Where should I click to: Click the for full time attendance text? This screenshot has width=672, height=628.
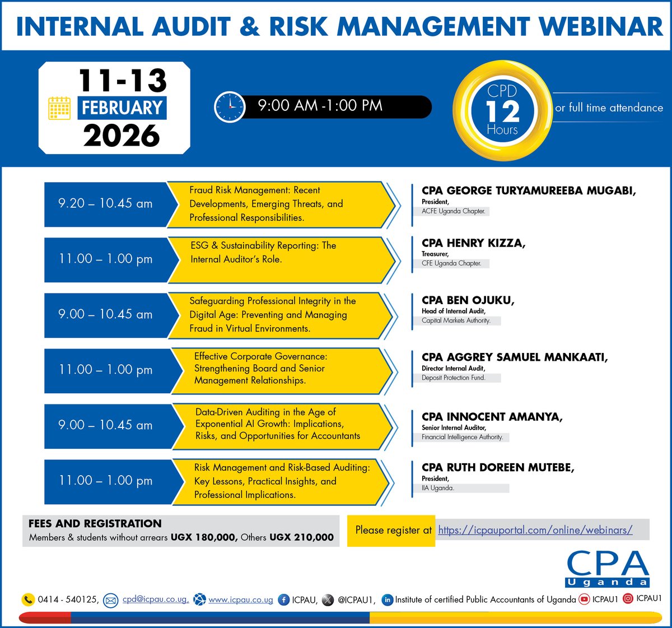[609, 108]
